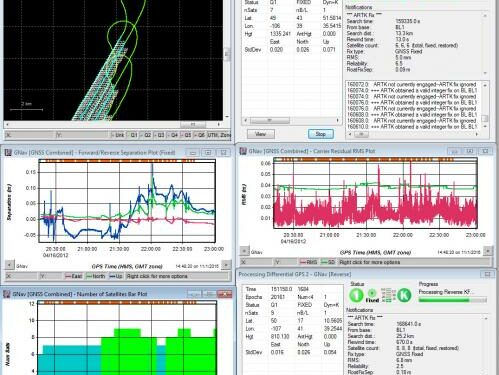Screen dimensions: 499x375
Task: Toggle the Unk quality legend in map bar
Action: coord(118,135)
